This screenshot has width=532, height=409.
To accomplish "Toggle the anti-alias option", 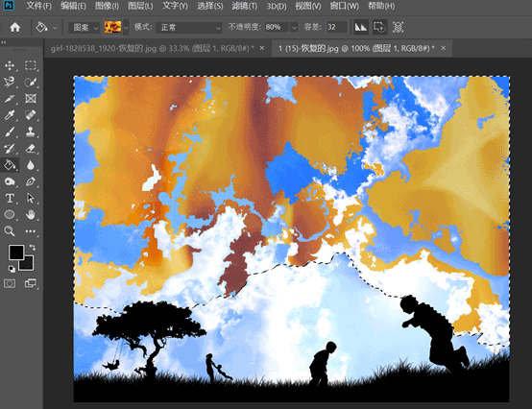I will click(x=361, y=27).
